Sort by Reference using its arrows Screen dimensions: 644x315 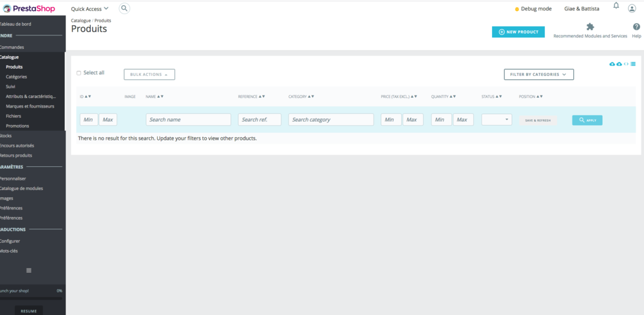tap(261, 97)
